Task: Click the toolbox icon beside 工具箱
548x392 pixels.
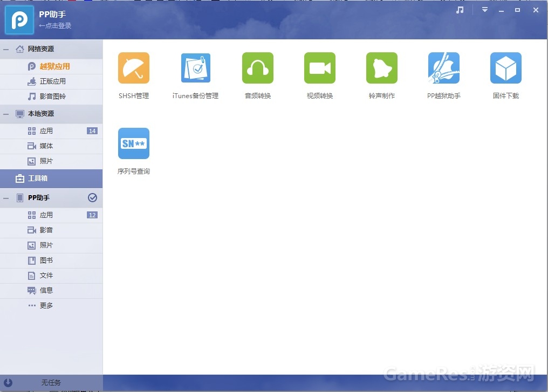Action: coord(20,178)
